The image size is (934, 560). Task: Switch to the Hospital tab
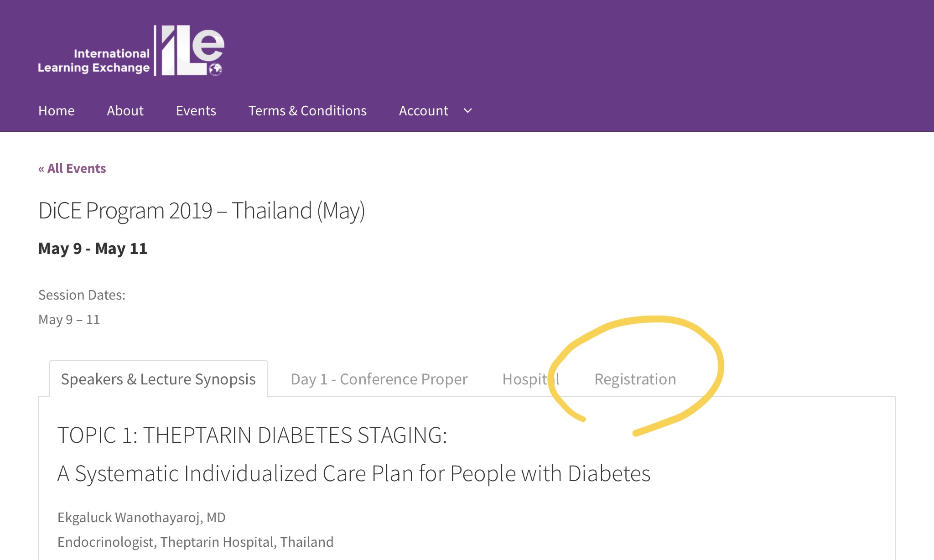click(531, 379)
